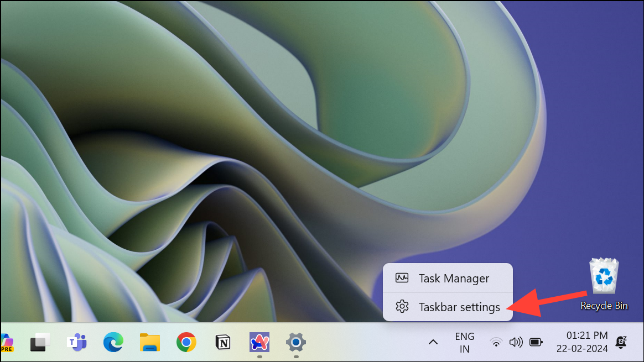Launch the Copilot preview app
The image size is (644, 362).
[x=7, y=343]
